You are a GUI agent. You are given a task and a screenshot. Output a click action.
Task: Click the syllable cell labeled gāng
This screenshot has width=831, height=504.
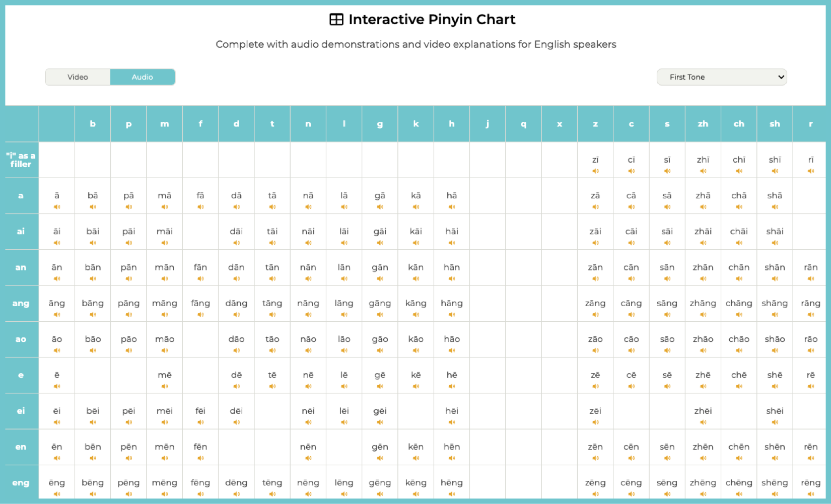380,303
